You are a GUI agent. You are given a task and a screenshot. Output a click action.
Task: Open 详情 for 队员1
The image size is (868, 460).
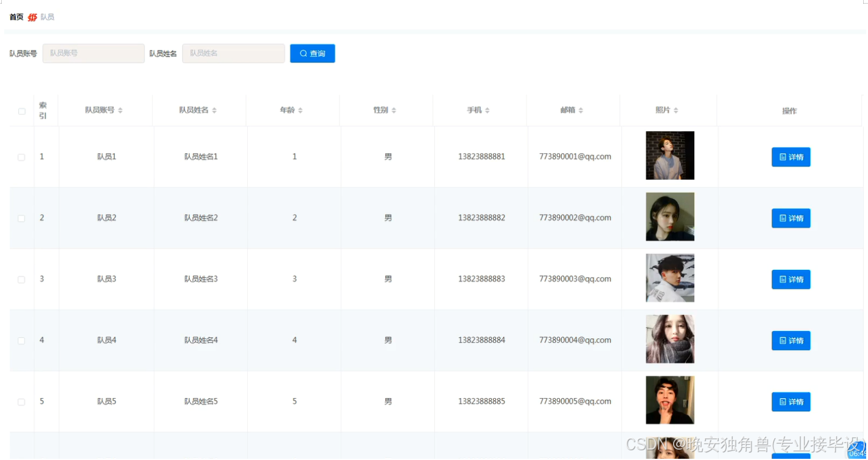[791, 157]
